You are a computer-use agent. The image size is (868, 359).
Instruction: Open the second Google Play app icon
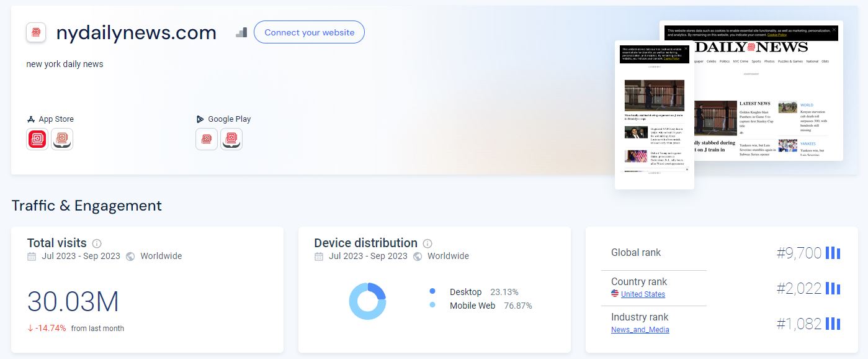tap(231, 139)
